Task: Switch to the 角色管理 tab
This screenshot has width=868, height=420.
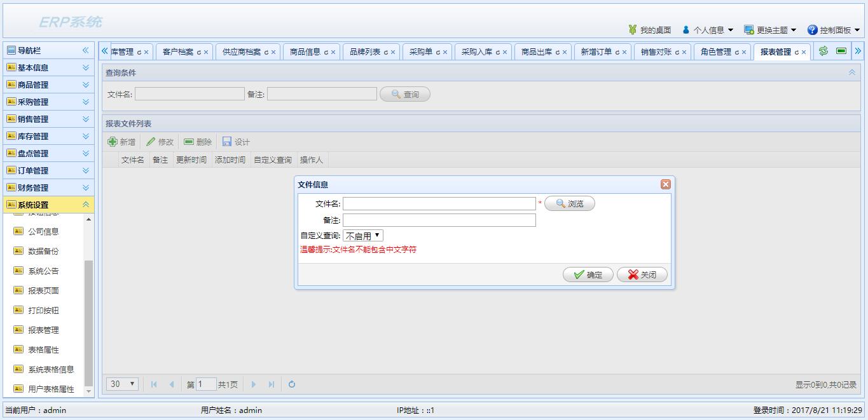Action: coord(715,52)
